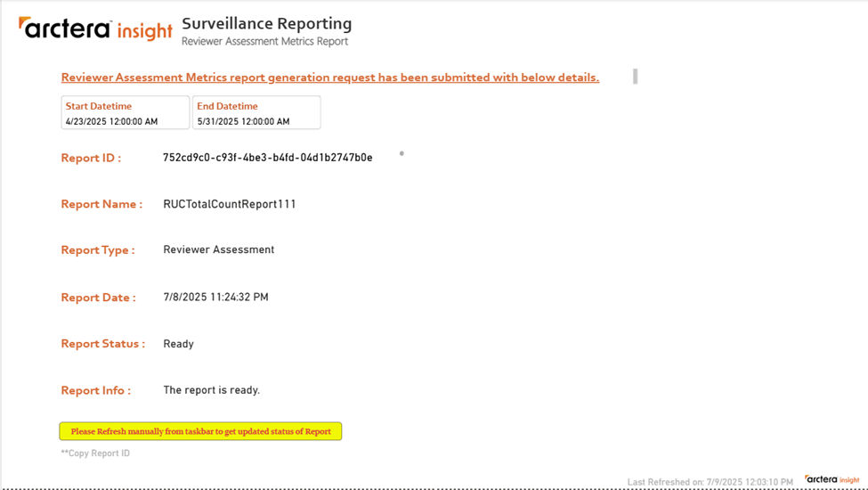Click the Report Name label

pyautogui.click(x=101, y=204)
